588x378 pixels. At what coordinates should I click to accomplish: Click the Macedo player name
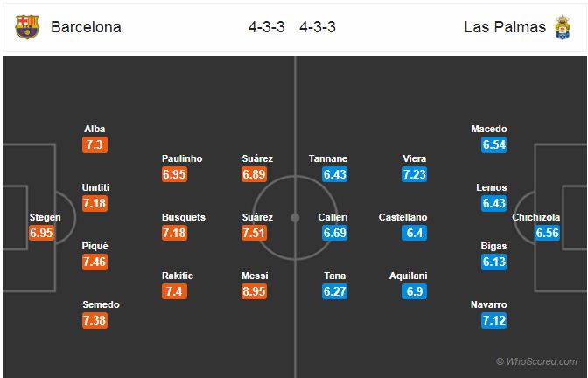(x=489, y=129)
